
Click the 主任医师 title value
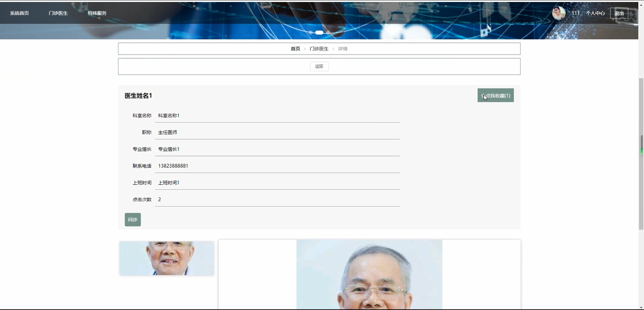pos(168,132)
